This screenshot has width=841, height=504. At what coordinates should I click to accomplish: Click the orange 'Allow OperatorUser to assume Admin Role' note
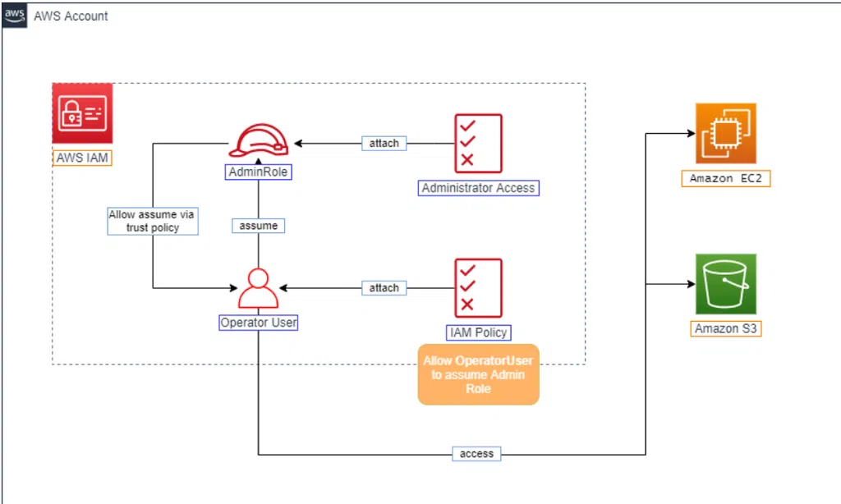(479, 374)
